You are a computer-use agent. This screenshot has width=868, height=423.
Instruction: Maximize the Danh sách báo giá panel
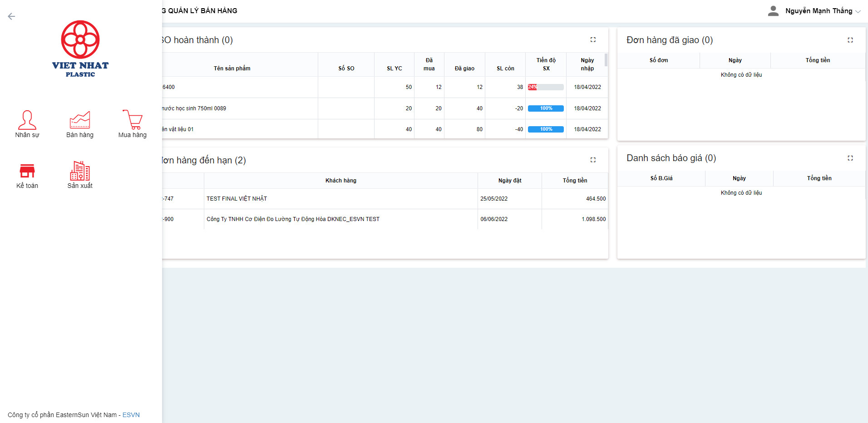pyautogui.click(x=850, y=158)
